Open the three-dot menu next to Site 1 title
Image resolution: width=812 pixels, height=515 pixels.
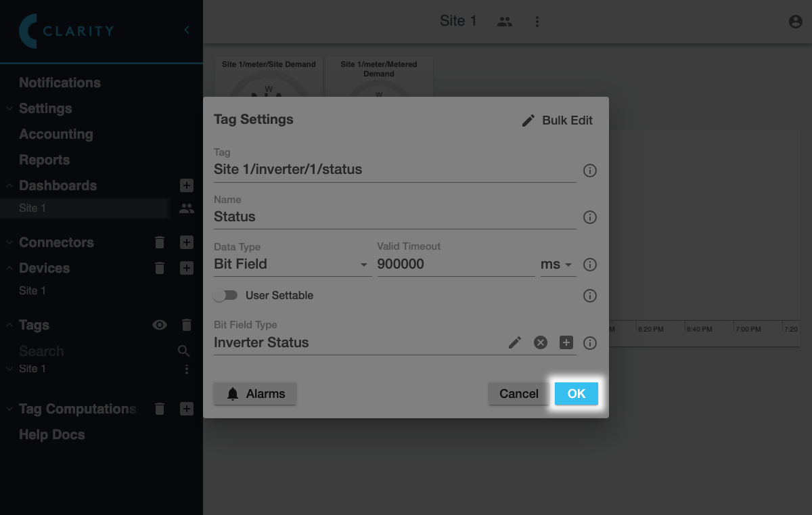click(x=537, y=22)
